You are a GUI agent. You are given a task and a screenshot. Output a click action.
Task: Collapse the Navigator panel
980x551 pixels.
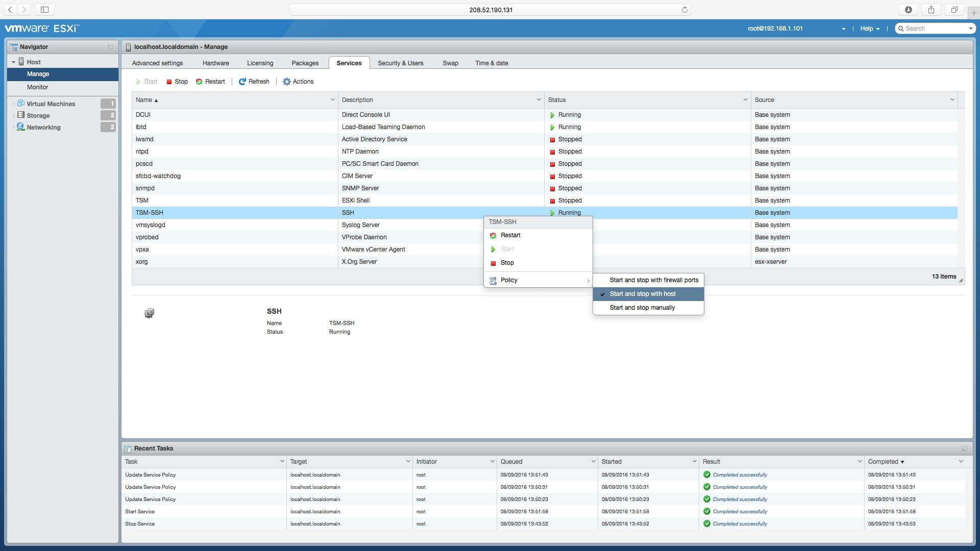tap(109, 46)
